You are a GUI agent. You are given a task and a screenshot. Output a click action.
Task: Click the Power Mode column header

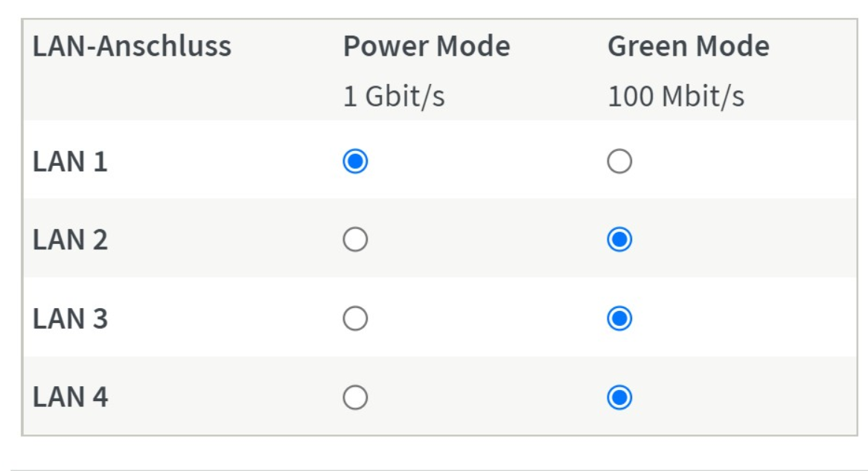coord(427,47)
